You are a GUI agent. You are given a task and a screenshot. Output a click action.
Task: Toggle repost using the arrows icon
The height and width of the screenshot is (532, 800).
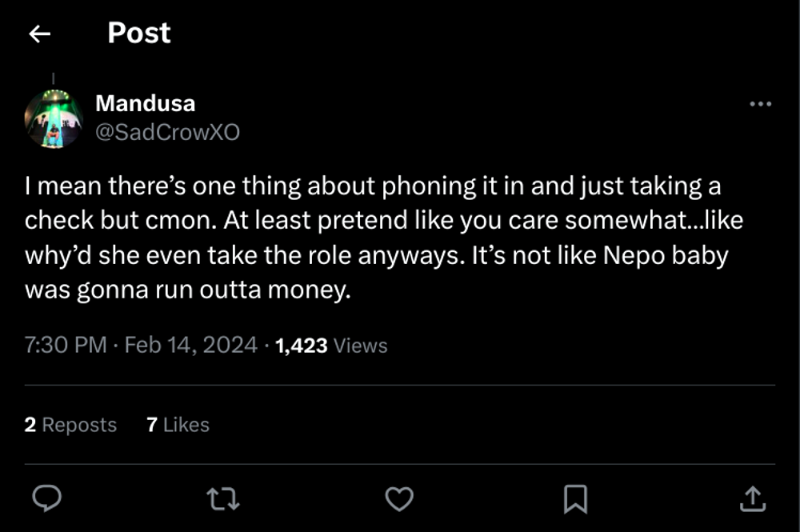[222, 499]
